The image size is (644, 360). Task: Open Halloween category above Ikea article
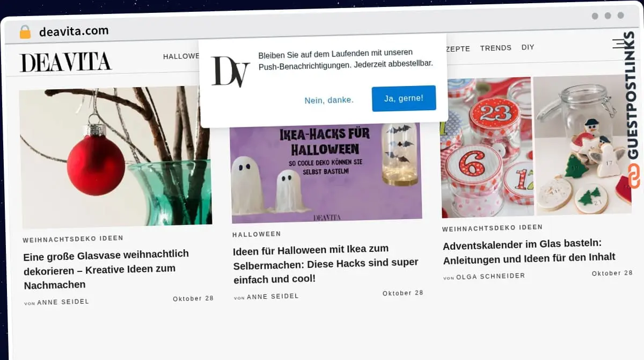257,234
